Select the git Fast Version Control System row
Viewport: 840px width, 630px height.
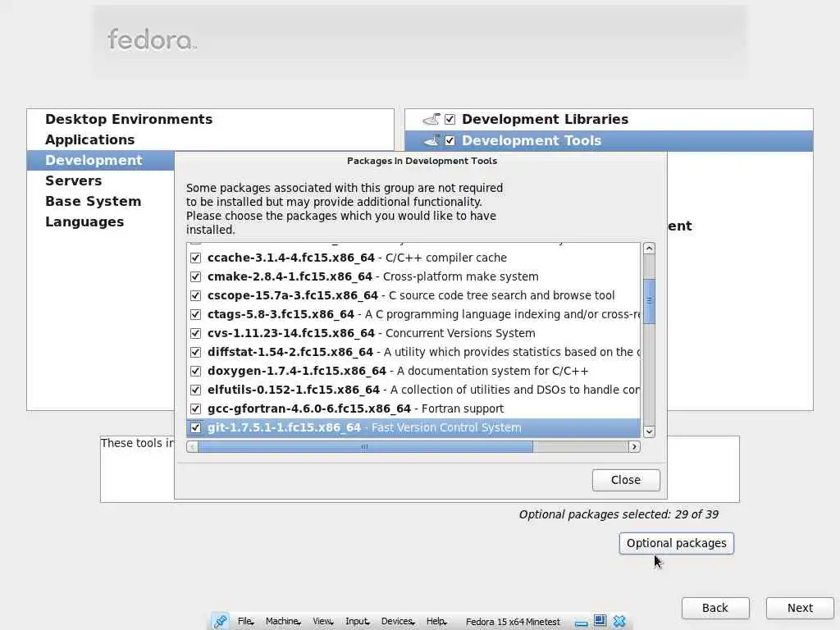click(x=413, y=427)
